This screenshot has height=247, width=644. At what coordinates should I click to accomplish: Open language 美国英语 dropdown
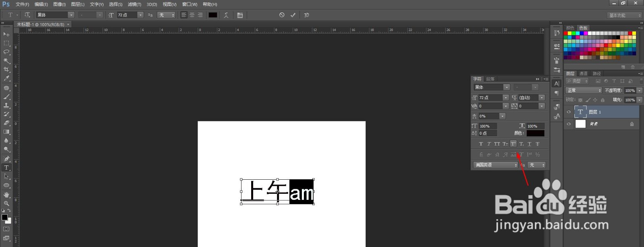496,165
